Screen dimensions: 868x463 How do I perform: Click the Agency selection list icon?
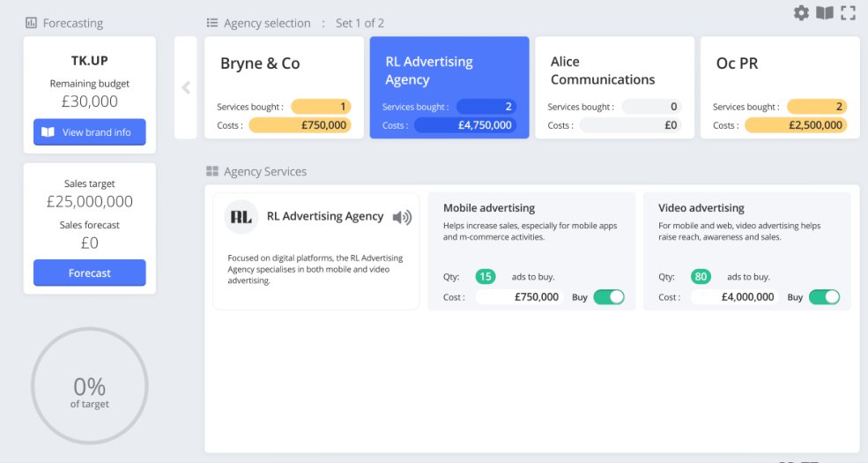[212, 23]
